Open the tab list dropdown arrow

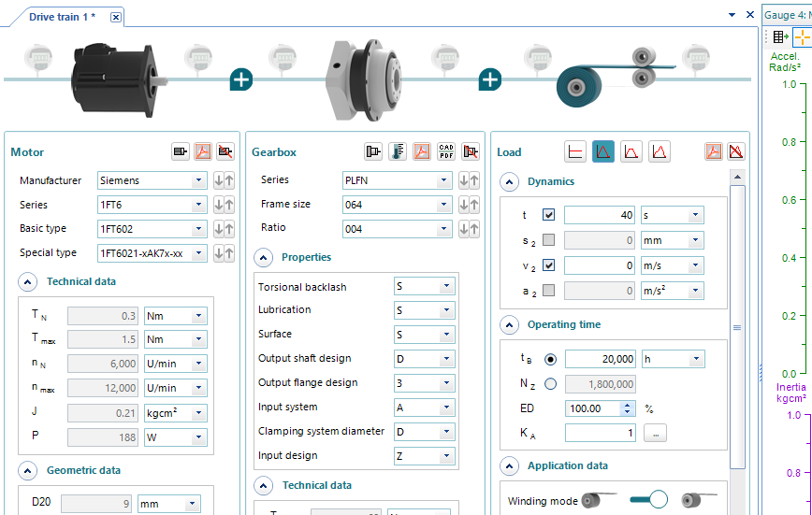point(732,15)
